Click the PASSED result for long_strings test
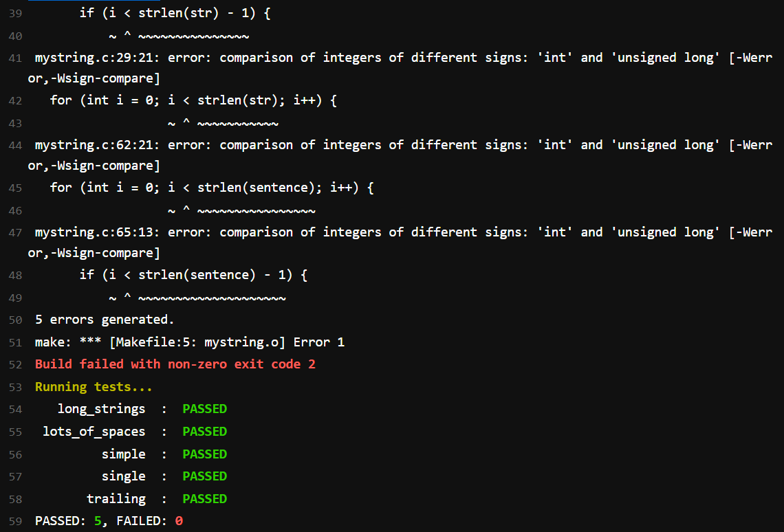This screenshot has width=784, height=532. (204, 409)
